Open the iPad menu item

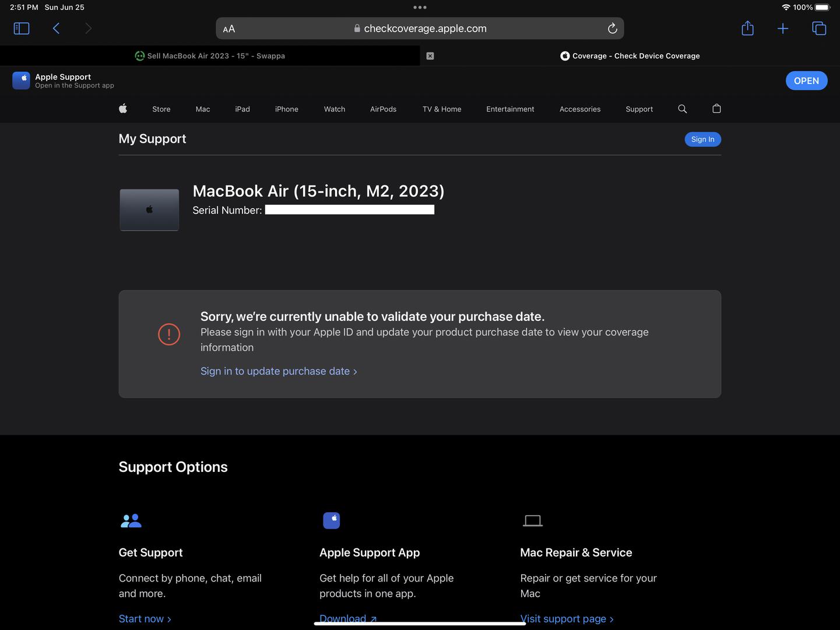pyautogui.click(x=242, y=109)
